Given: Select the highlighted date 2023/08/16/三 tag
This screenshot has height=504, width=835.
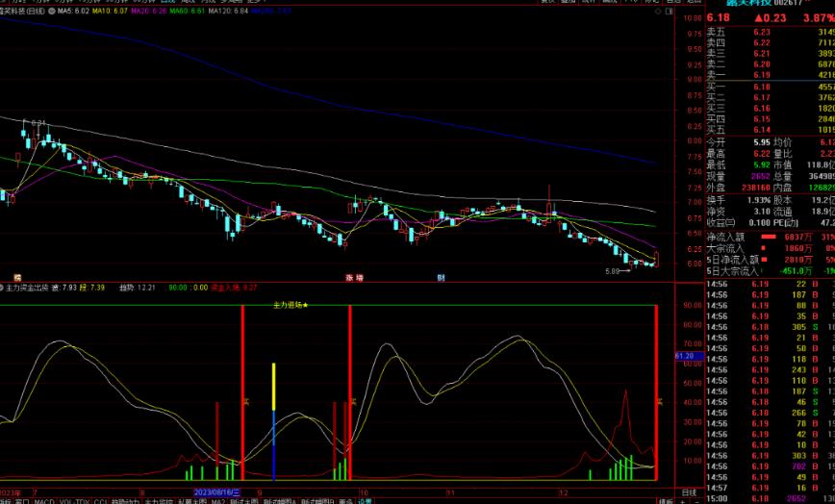Looking at the screenshot, I should [216, 492].
